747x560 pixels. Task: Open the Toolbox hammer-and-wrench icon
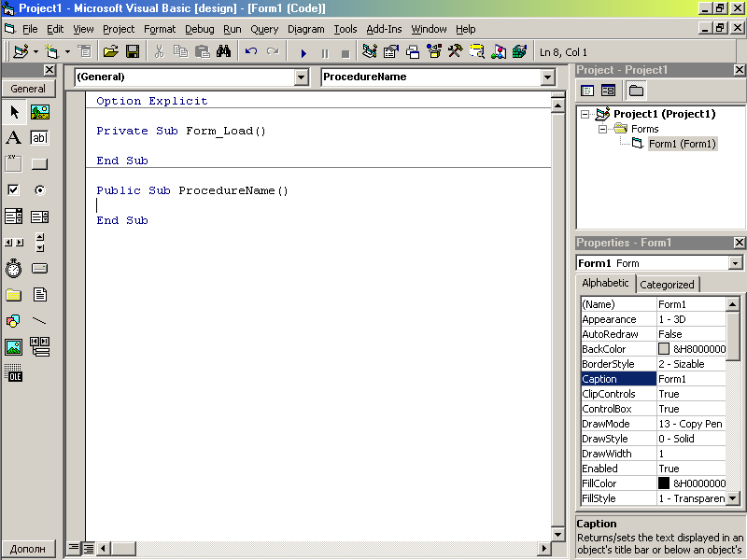pyautogui.click(x=456, y=51)
